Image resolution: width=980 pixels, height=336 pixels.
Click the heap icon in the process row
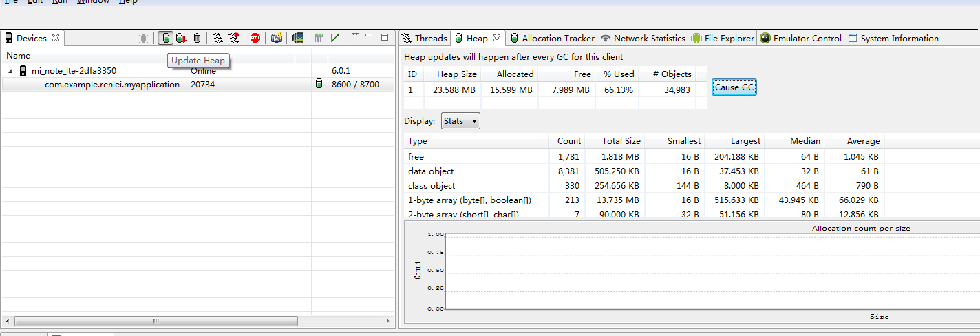click(318, 85)
